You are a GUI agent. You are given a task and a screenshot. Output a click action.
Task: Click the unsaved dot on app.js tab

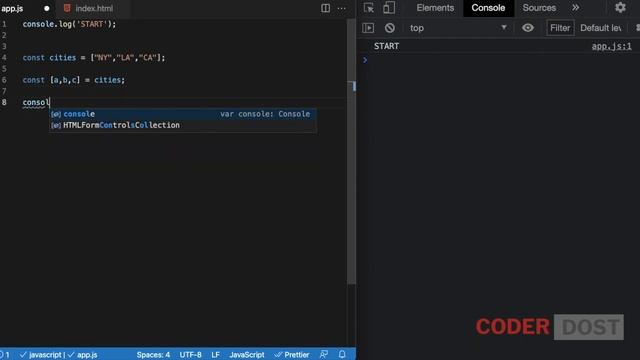(x=47, y=8)
